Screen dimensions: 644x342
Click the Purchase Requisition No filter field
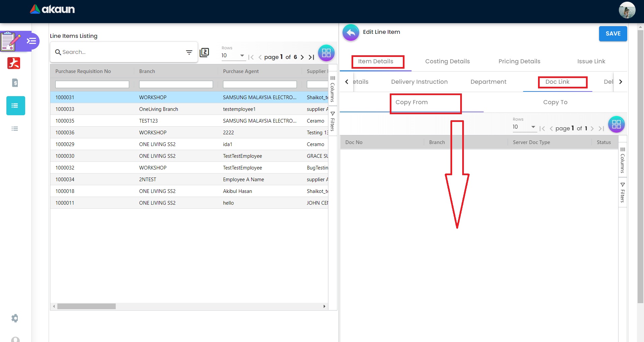point(92,84)
